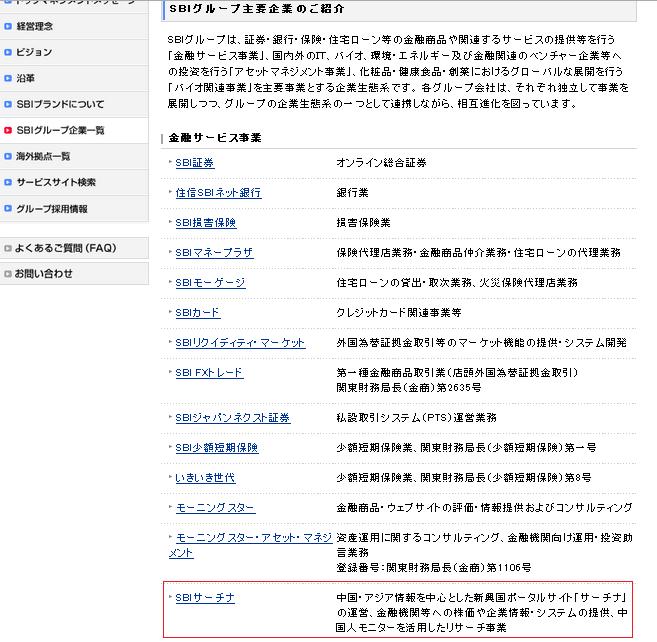
Task: Open the SBIマネープラザ link
Action: click(214, 253)
